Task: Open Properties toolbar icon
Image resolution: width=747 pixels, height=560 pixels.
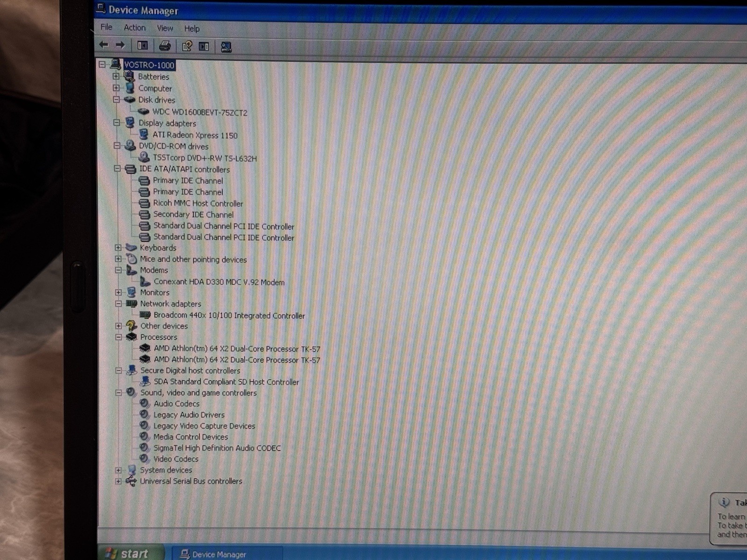Action: pos(187,46)
